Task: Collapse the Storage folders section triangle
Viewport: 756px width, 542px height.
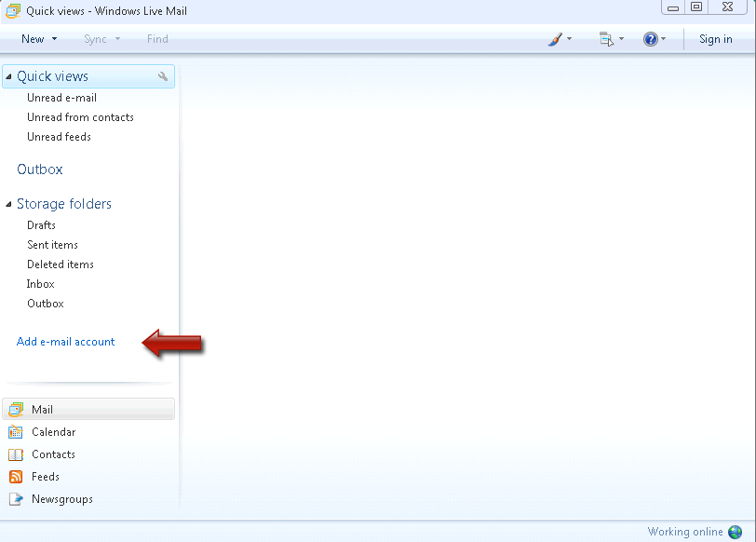Action: [8, 205]
